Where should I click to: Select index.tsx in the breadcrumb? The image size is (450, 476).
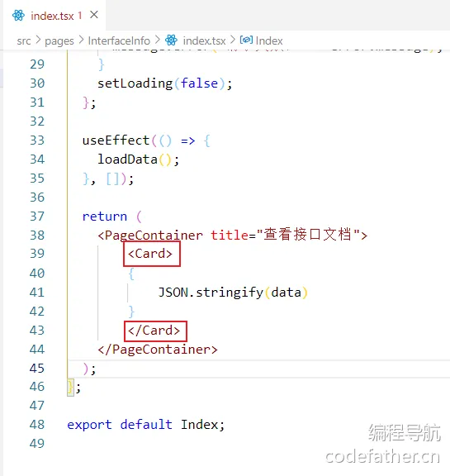click(x=204, y=40)
